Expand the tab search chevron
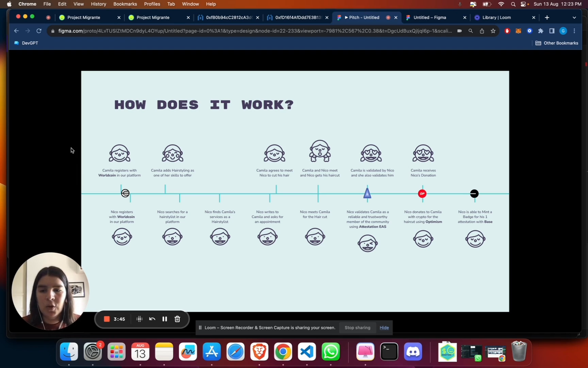This screenshot has width=588, height=368. click(574, 17)
